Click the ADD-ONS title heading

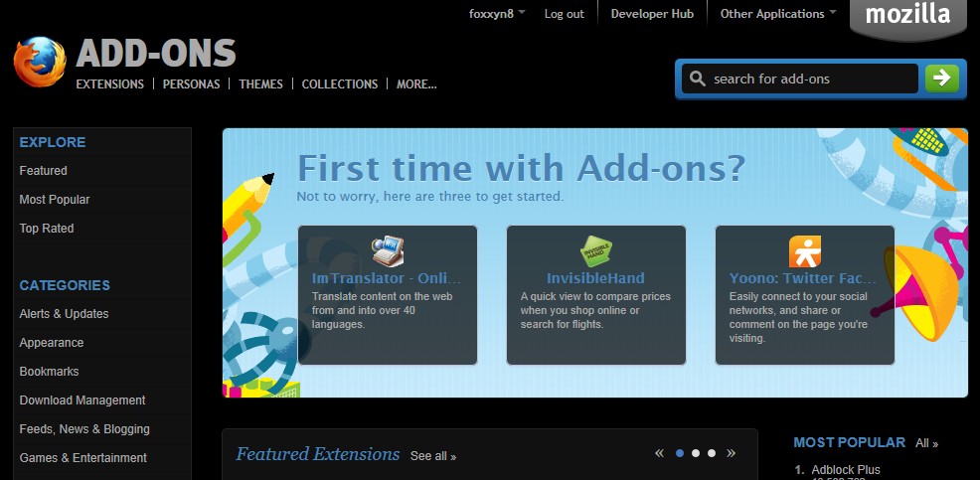click(x=156, y=53)
